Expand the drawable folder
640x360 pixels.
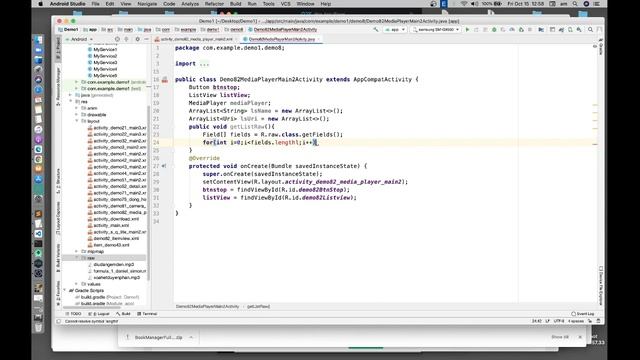(76, 115)
